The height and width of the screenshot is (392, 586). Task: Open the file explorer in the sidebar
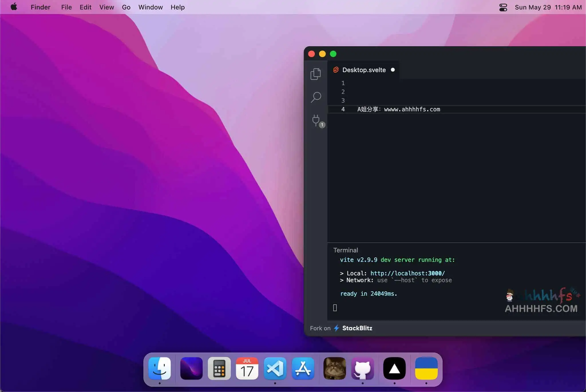coord(316,74)
